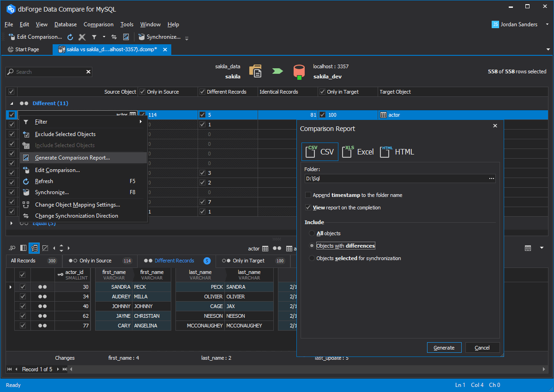554x392 pixels.
Task: Click the sakila_data source scripts folder icon
Action: coord(256,71)
